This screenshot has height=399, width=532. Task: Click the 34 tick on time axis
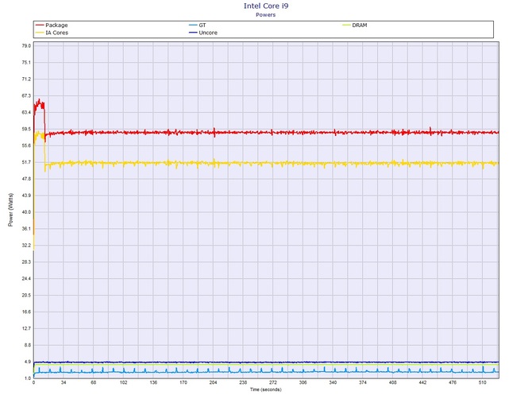[x=64, y=382]
